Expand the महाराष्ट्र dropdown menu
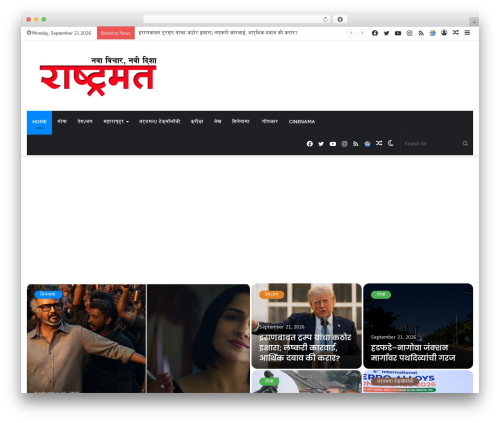This screenshot has height=423, width=500. coord(116,122)
